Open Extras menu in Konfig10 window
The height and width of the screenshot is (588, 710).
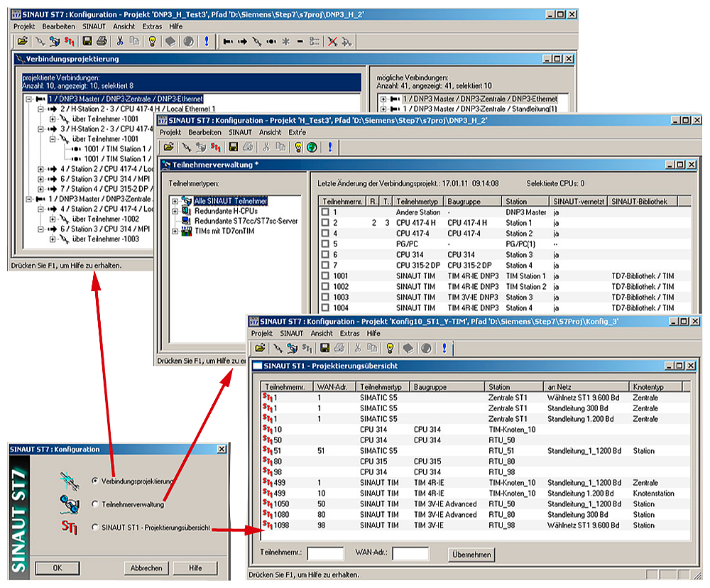[349, 333]
